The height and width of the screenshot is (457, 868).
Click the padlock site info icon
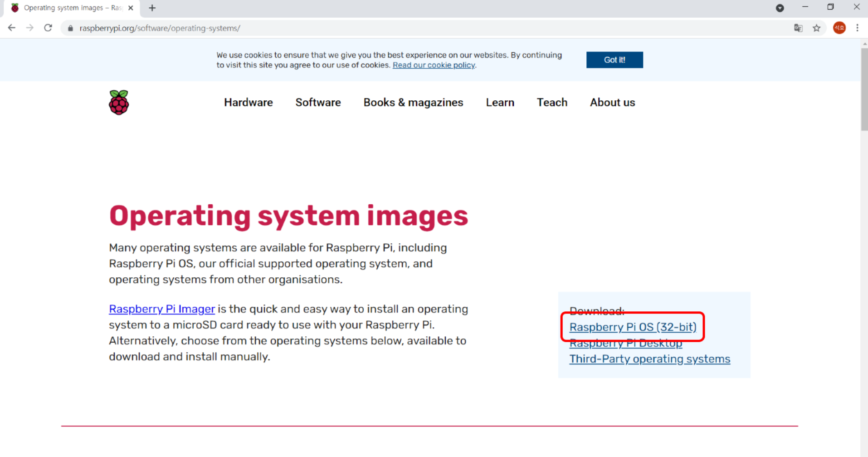(x=70, y=28)
